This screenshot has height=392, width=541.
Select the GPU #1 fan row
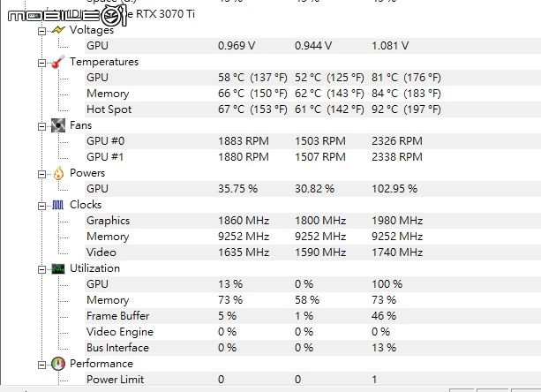312,157
